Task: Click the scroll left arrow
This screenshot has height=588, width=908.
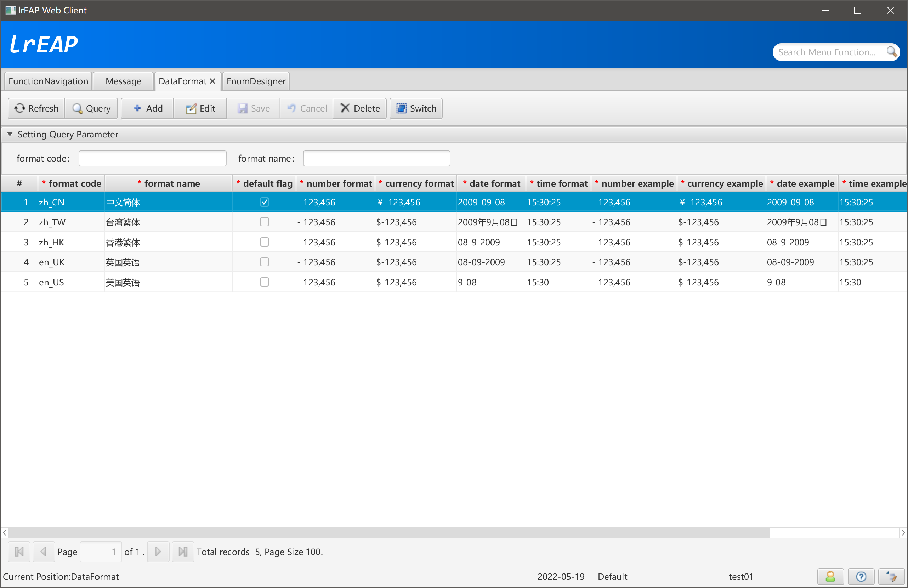Action: (x=4, y=533)
